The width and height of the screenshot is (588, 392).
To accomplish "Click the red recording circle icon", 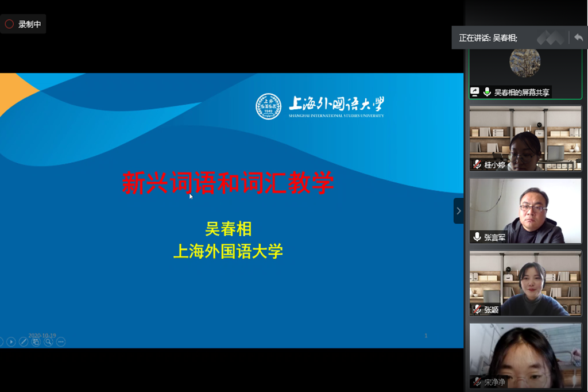I will click(9, 24).
